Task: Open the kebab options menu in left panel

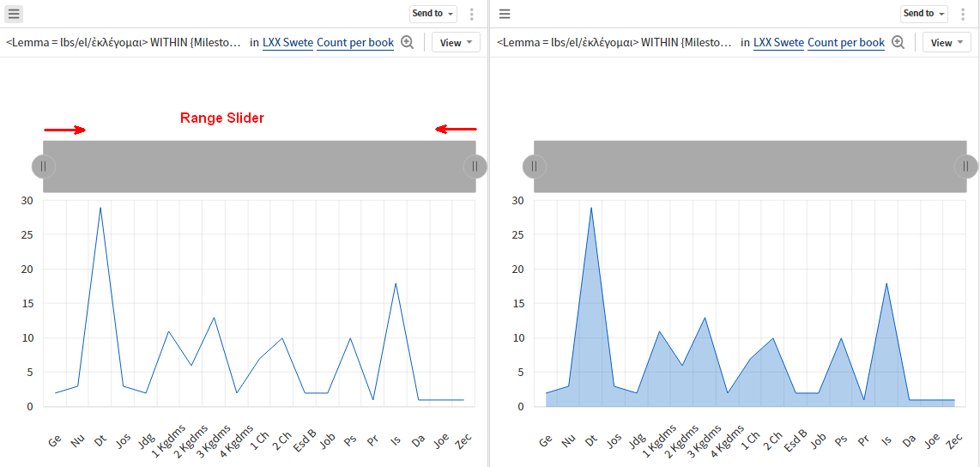Action: coord(472,14)
